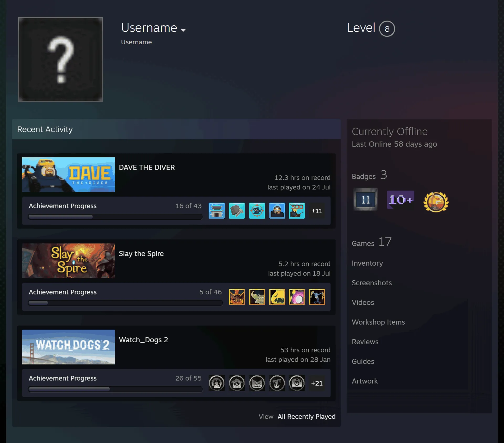
Task: Click the Dave the Diver achievement progress bar
Action: pos(115,217)
